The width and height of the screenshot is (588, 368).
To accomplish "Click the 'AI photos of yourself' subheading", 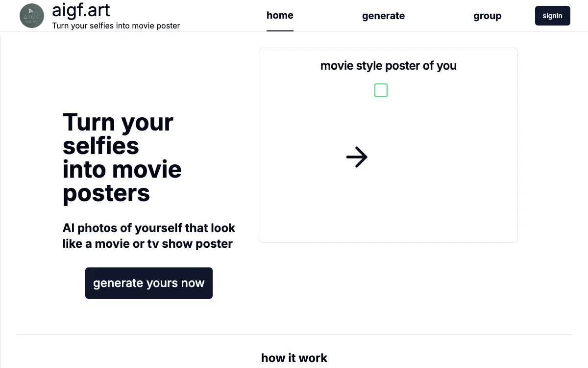I will tap(149, 236).
